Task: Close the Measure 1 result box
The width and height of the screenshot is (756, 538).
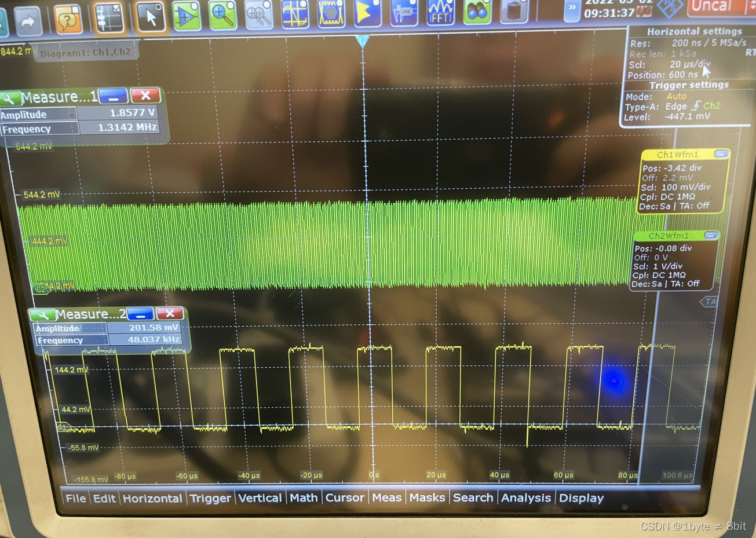Action: (x=145, y=95)
